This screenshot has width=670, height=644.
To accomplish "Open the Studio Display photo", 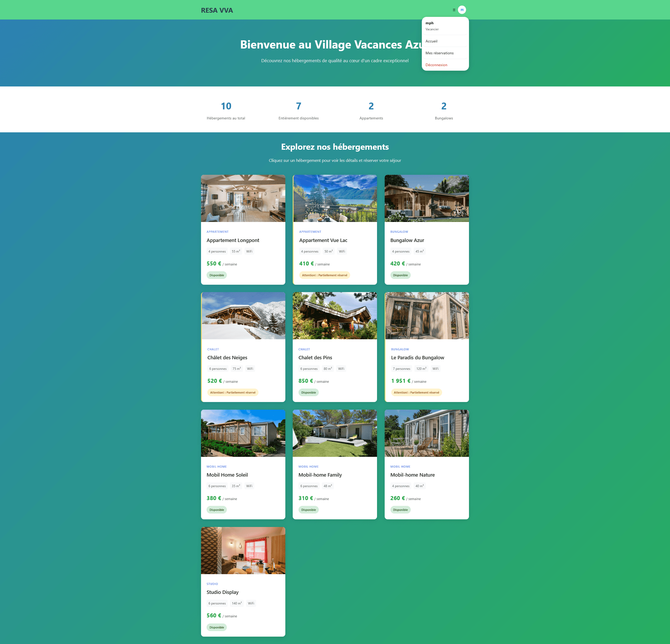I will [243, 550].
